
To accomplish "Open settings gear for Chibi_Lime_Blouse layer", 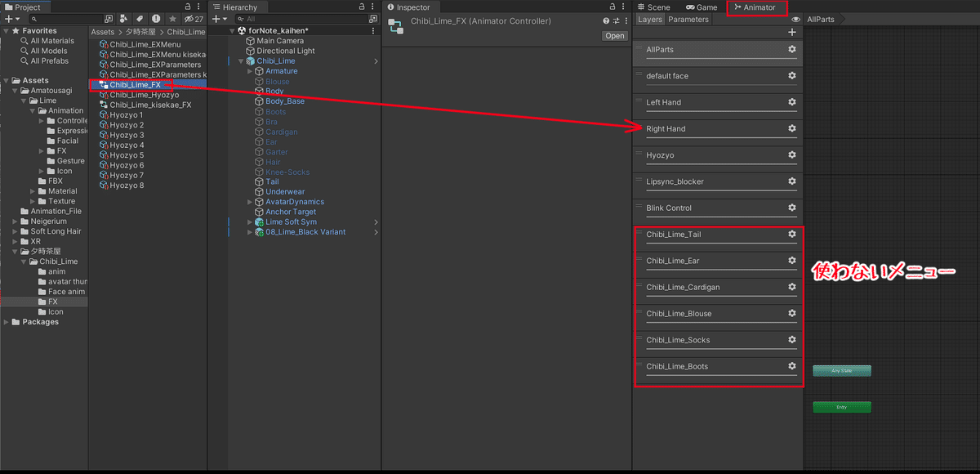I will pyautogui.click(x=791, y=313).
